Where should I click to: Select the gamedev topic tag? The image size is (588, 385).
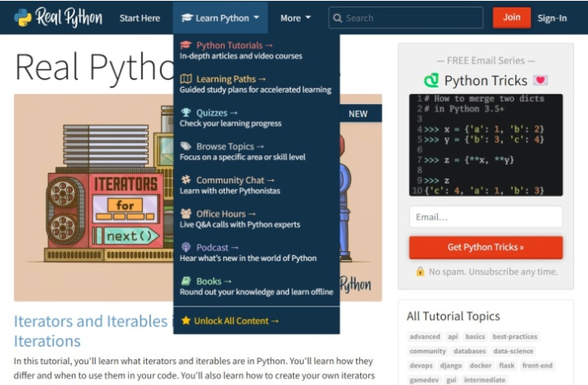point(424,380)
